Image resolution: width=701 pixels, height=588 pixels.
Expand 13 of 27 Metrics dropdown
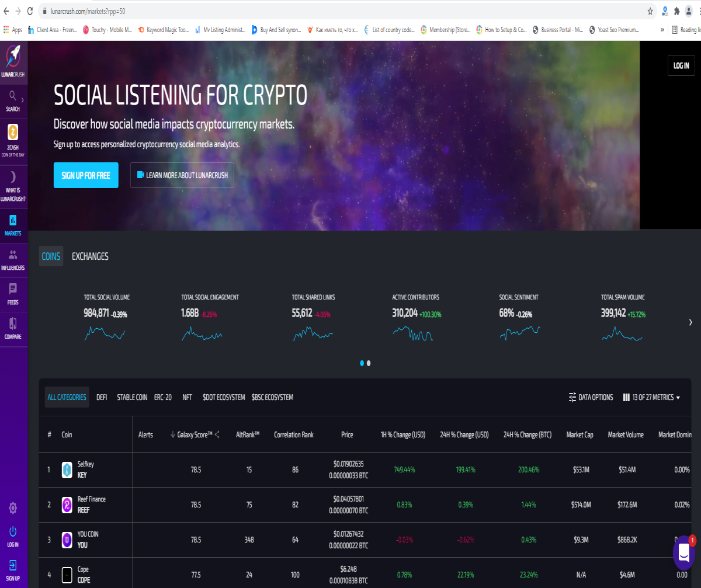point(651,397)
